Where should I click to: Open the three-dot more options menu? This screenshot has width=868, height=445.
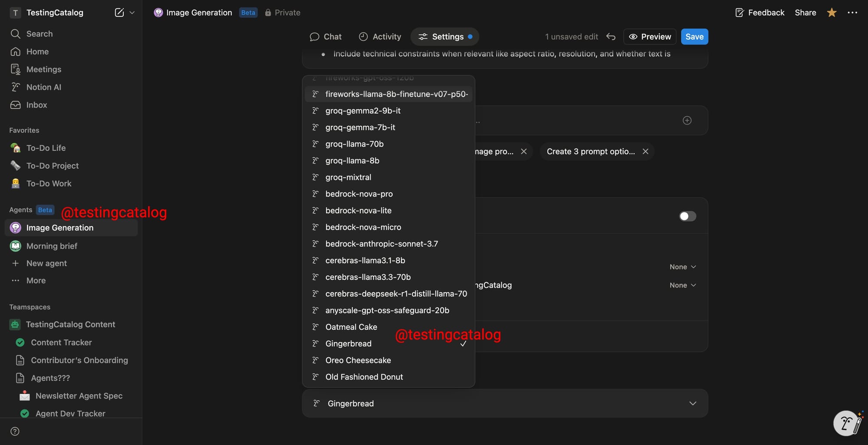pyautogui.click(x=852, y=13)
